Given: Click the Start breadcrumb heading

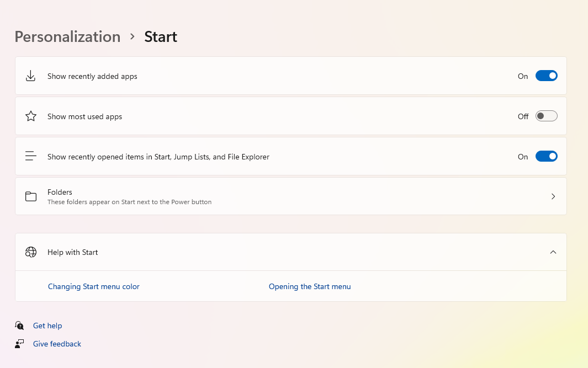Looking at the screenshot, I should (x=161, y=37).
